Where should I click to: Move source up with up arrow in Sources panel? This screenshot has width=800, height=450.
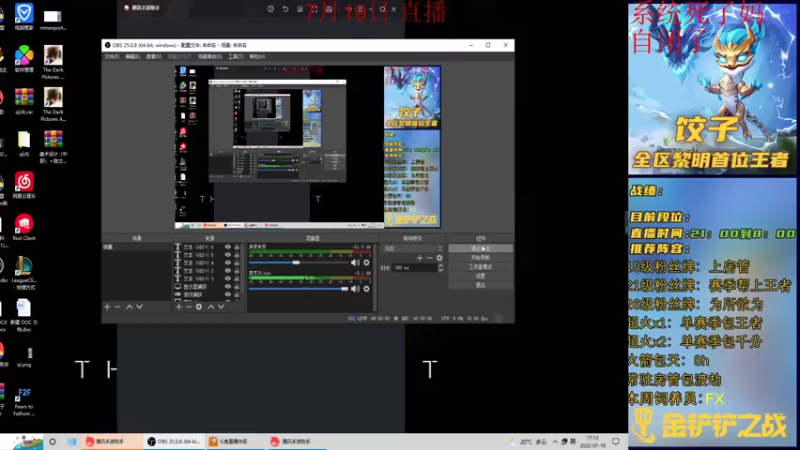[211, 307]
